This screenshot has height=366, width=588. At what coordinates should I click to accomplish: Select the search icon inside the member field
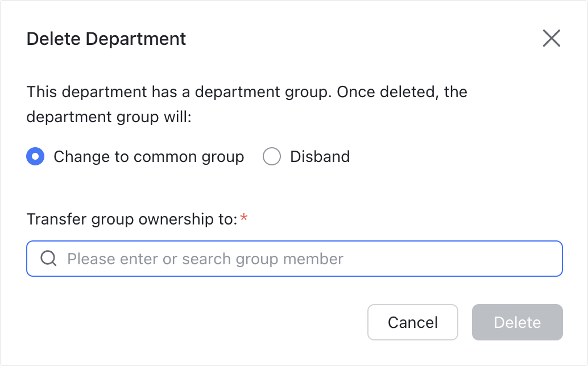(x=48, y=259)
